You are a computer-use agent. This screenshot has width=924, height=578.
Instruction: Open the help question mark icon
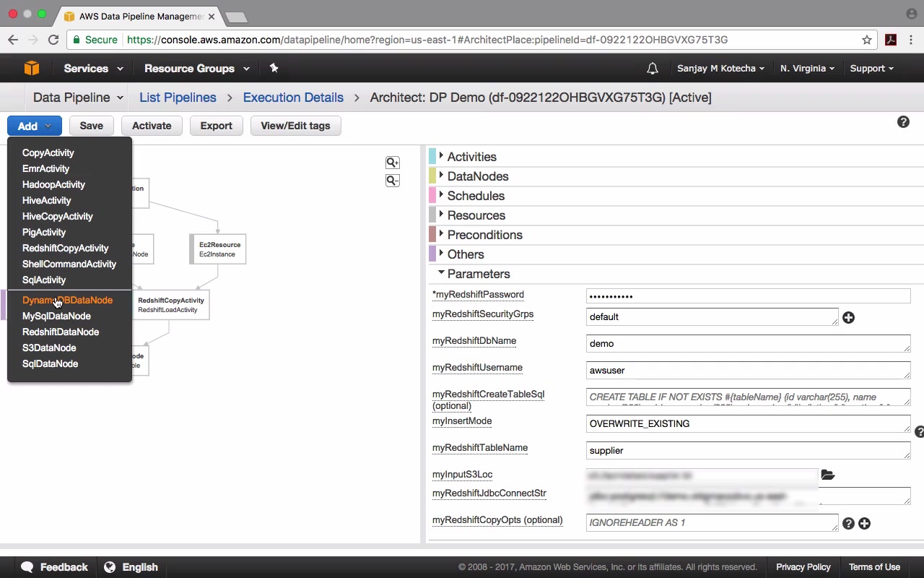(x=903, y=122)
